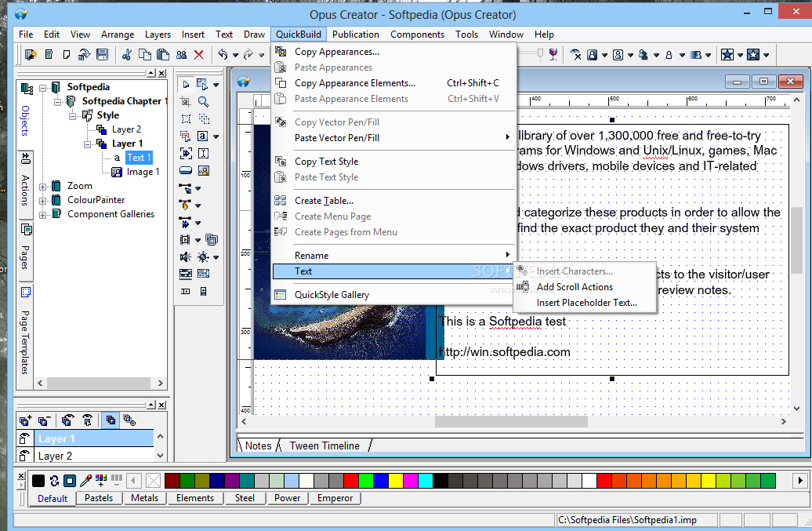Click the binoculars Find icon
The image size is (812, 531).
coord(181,54)
